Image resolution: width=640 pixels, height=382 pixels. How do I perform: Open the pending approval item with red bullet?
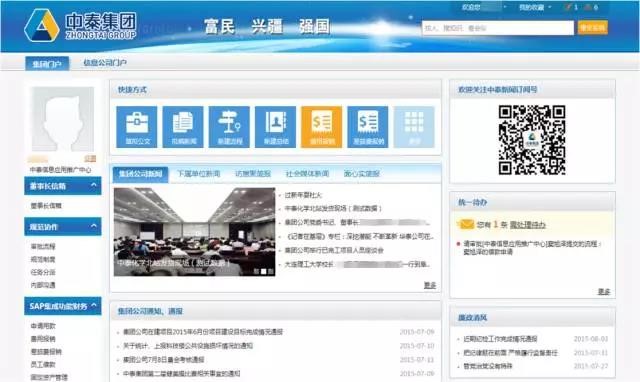[x=532, y=248]
